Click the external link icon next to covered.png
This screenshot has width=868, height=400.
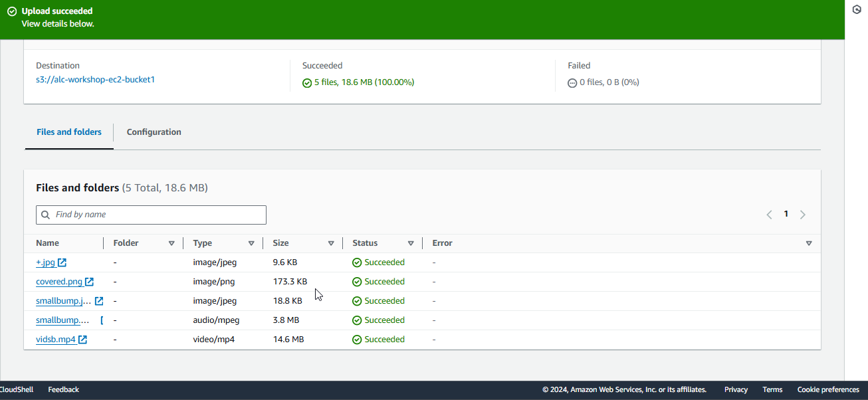point(89,282)
